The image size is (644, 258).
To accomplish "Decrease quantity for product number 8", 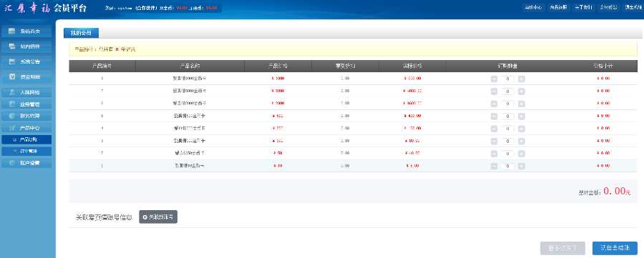I will [x=494, y=79].
